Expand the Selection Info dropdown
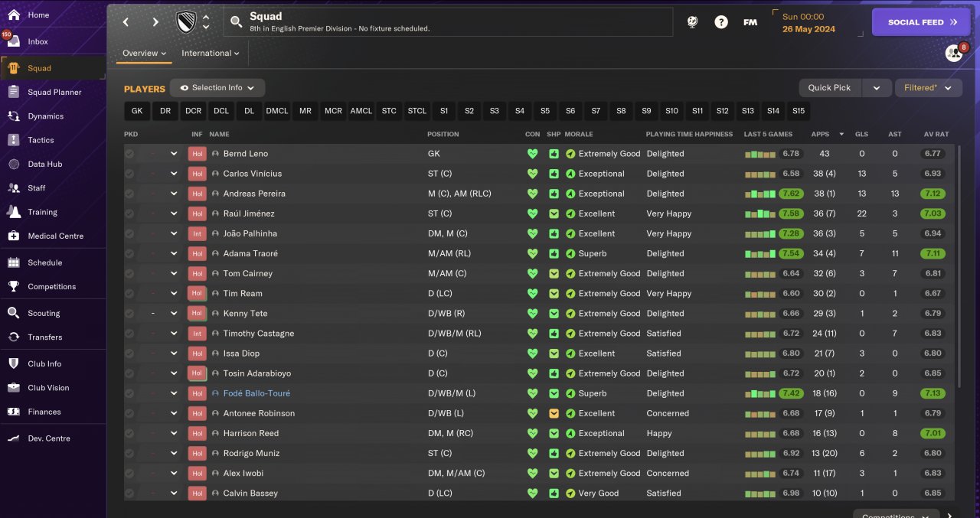Viewport: 980px width, 518px height. tap(217, 88)
